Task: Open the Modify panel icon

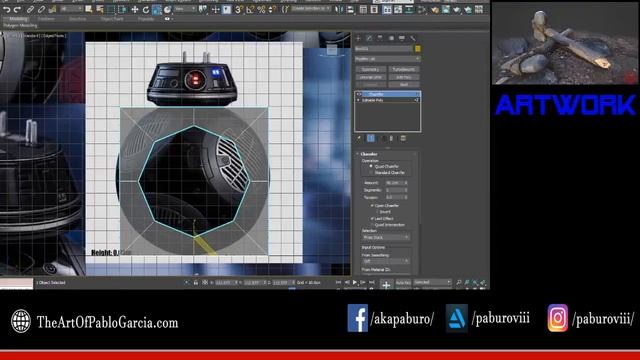Action: pos(369,38)
